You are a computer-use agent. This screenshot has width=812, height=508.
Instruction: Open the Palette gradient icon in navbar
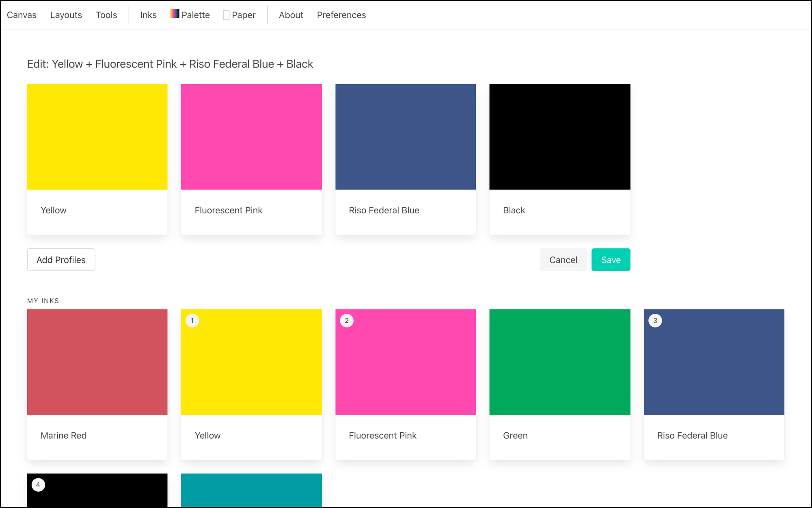(x=175, y=14)
